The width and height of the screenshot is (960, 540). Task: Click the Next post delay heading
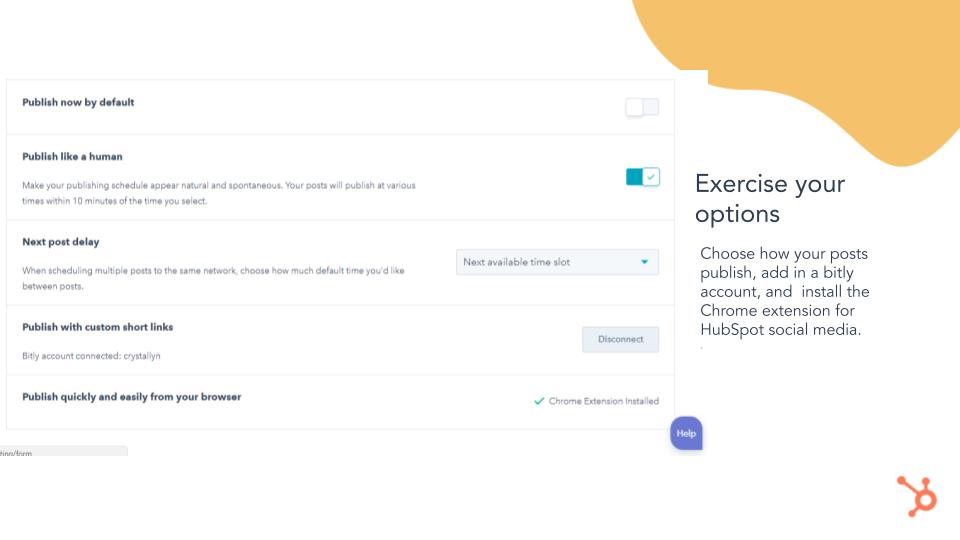point(61,242)
